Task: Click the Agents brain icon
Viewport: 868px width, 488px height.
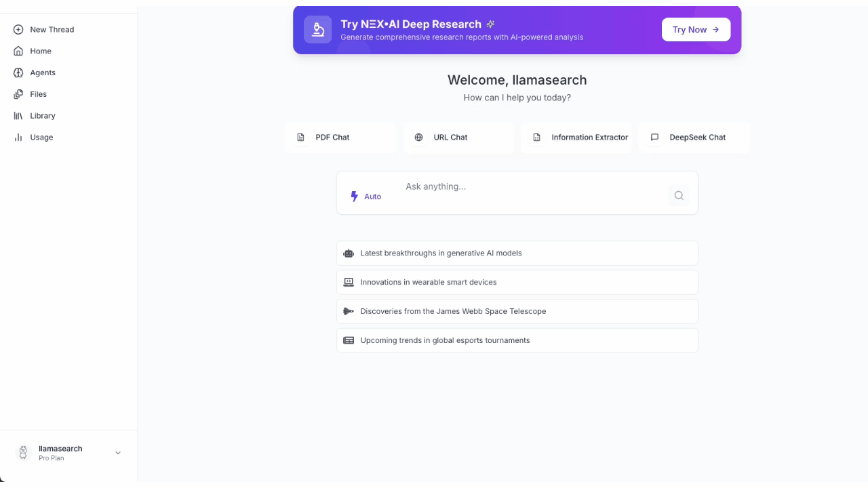Action: point(18,73)
